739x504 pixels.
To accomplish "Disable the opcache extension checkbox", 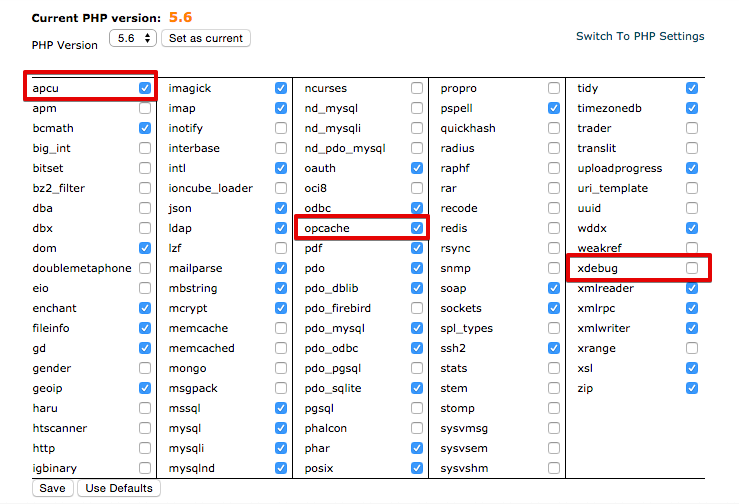I will 417,228.
